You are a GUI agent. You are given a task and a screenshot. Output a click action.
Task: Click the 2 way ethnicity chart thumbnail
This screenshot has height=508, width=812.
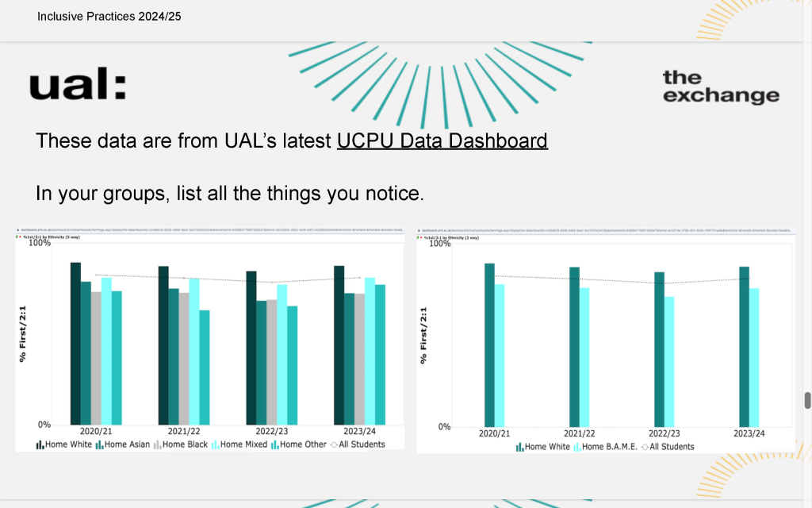[606, 341]
